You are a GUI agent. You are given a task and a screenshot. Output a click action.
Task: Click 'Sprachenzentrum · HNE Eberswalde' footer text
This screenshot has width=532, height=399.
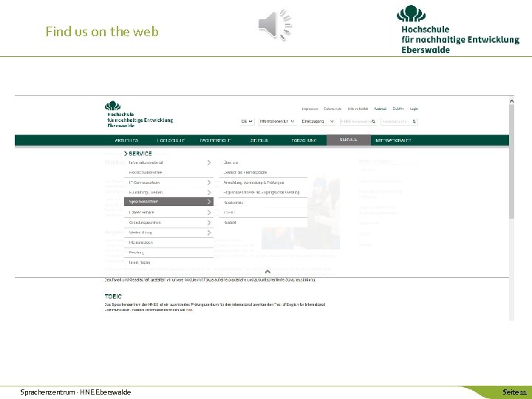point(75,392)
